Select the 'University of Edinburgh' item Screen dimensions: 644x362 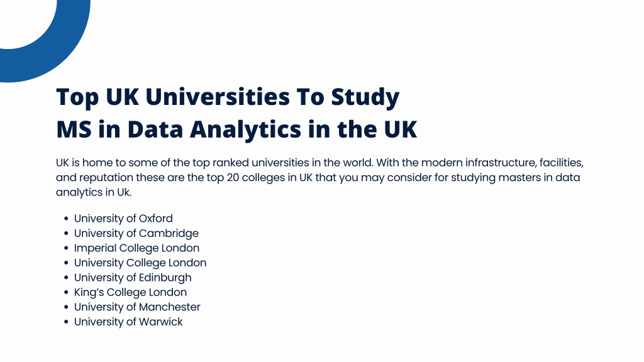click(133, 277)
